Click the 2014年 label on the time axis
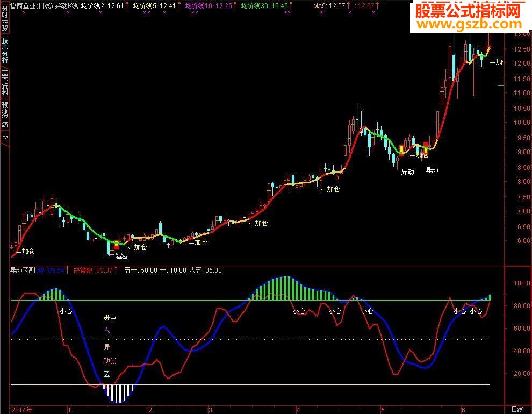The height and width of the screenshot is (414, 532). coord(22,410)
